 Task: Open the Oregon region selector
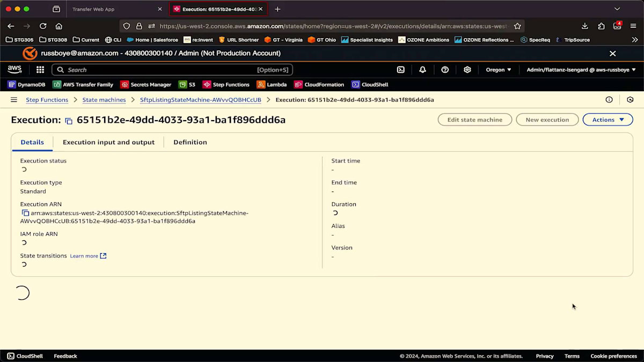[499, 70]
